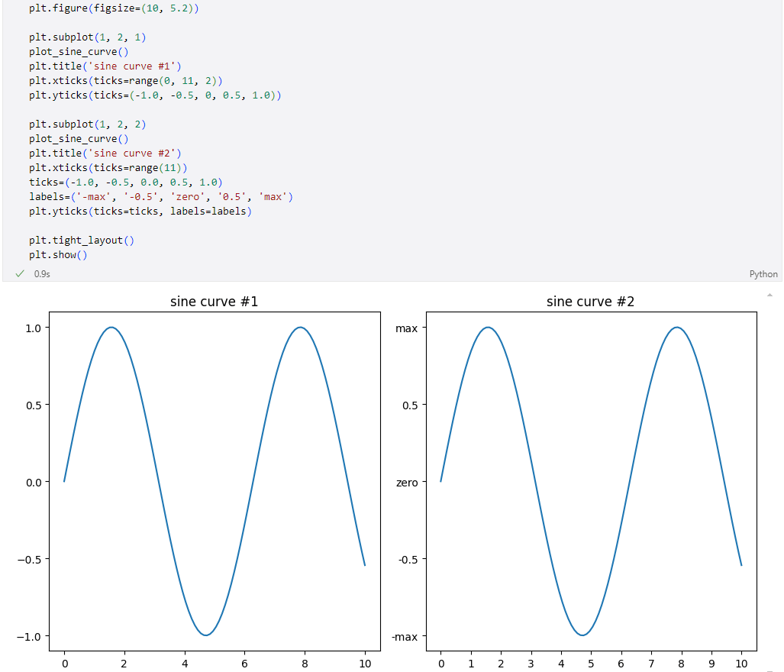784x672 pixels.
Task: Click the output scrollbar up arrow
Action: pyautogui.click(x=769, y=294)
